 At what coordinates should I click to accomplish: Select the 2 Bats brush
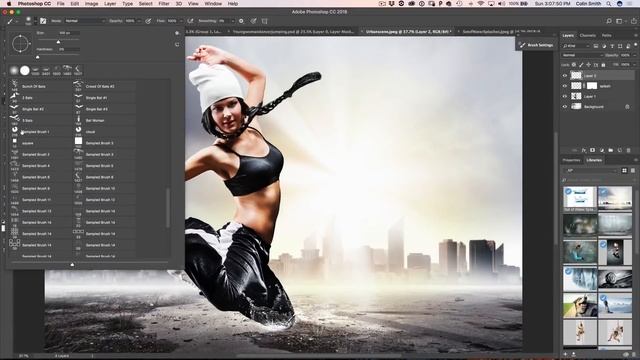click(41, 98)
